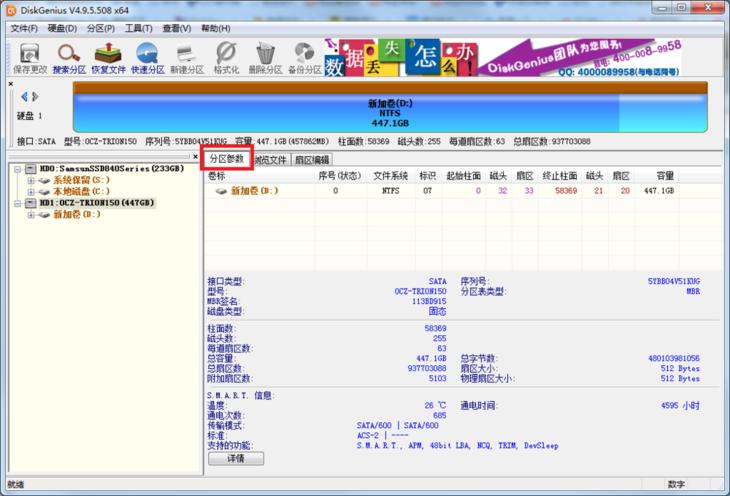Click the DiskGenius app icon in the title bar

pyautogui.click(x=11, y=10)
